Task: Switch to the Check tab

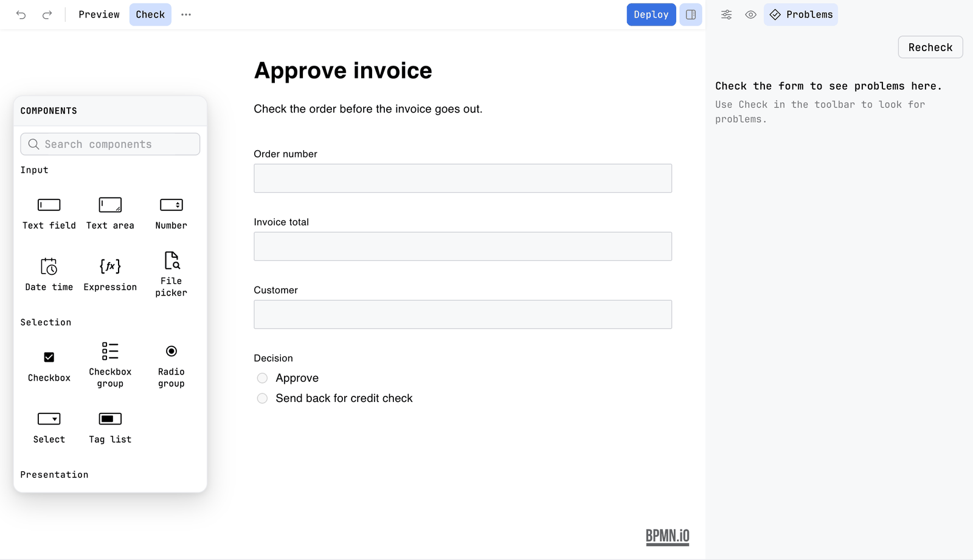Action: tap(150, 15)
